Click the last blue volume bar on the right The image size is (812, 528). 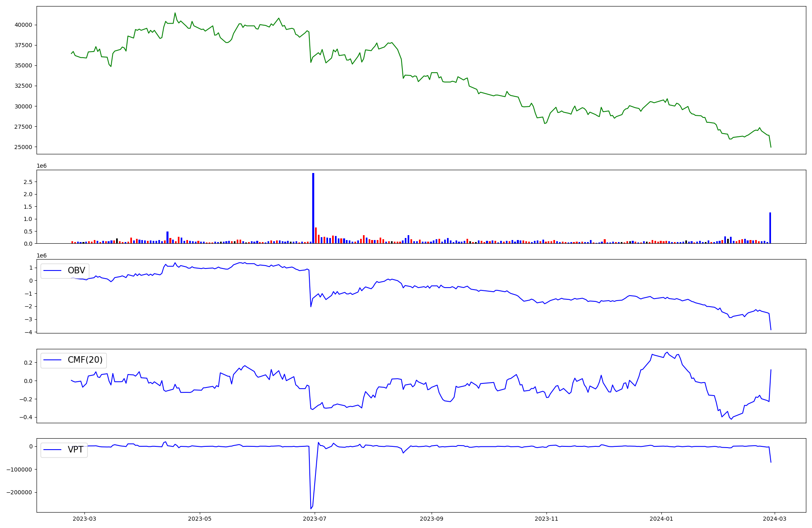click(x=770, y=228)
